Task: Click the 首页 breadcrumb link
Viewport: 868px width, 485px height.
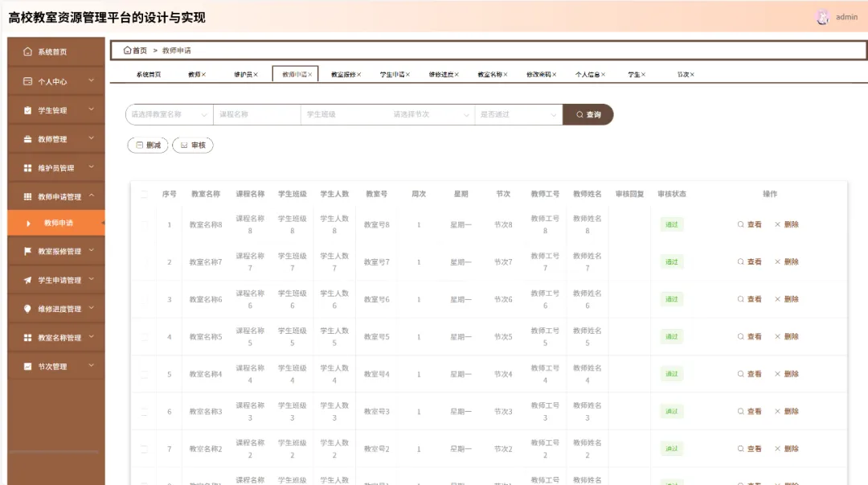Action: (135, 51)
